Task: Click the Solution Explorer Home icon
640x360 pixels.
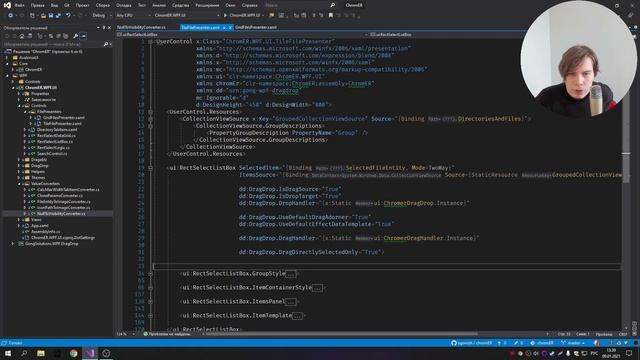Action: pyautogui.click(x=22, y=36)
